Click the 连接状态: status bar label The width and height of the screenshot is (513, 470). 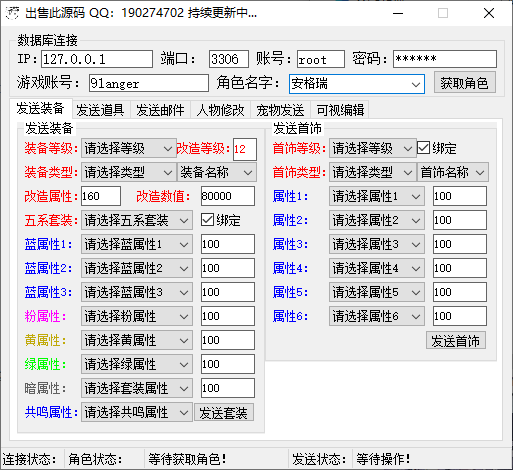[x=29, y=459]
